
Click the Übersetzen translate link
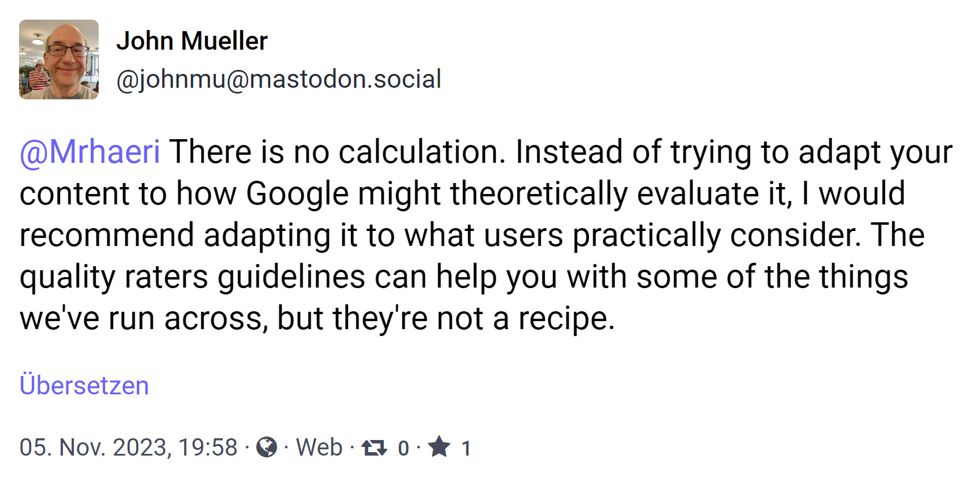84,385
